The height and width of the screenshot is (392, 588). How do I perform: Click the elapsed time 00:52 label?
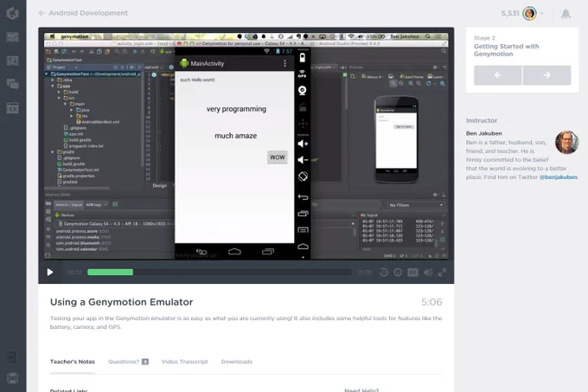[x=74, y=273]
